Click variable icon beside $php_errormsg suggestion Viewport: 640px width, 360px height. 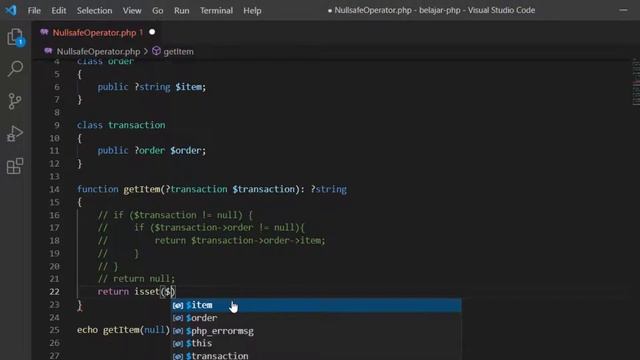(178, 331)
